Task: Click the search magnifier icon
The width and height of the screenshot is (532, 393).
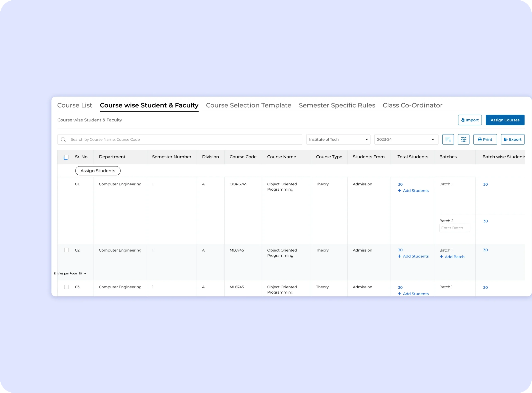Action: point(63,139)
